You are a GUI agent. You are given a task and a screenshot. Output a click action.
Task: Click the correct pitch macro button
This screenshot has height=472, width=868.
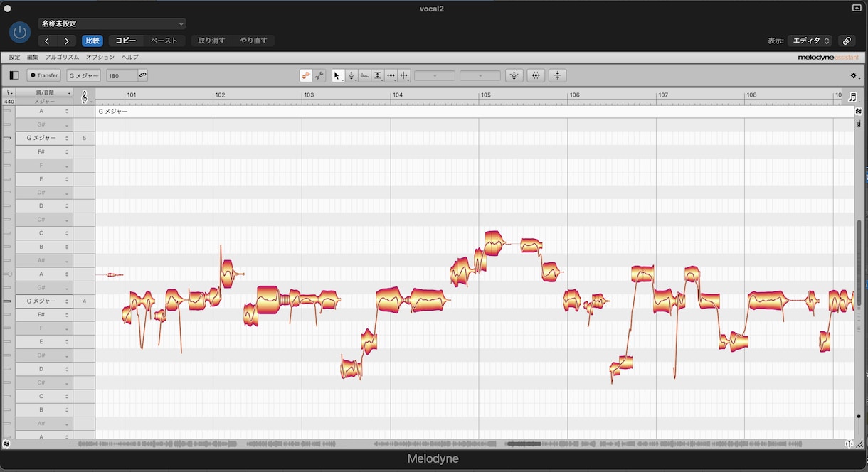[514, 75]
